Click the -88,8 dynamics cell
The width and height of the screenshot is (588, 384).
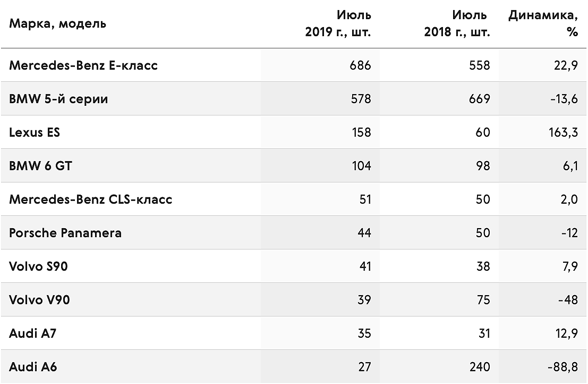[563, 367]
